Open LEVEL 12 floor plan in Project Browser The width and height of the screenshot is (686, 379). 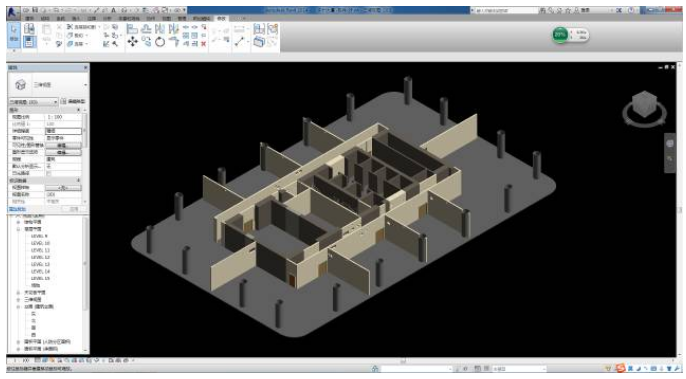coord(41,257)
